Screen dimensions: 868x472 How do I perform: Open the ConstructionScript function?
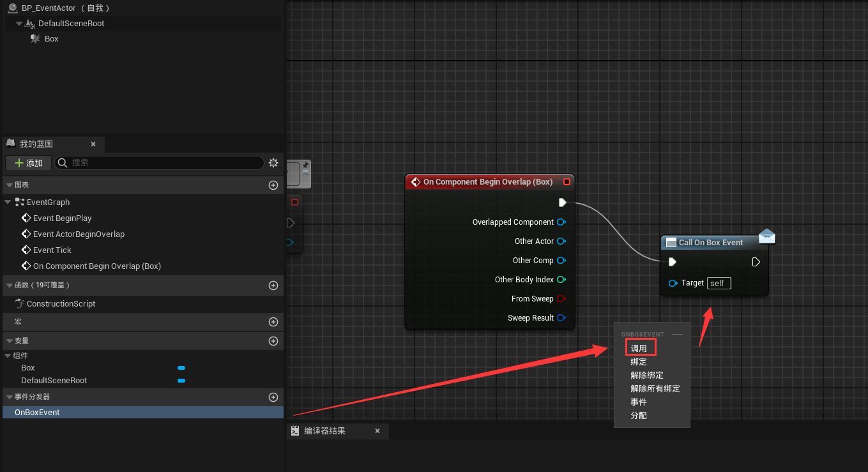[61, 303]
